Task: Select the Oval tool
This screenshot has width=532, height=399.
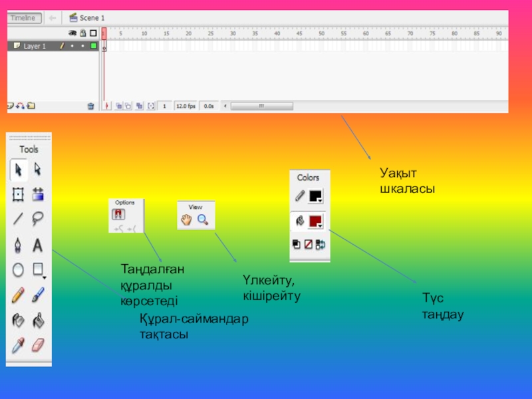Action: (18, 270)
